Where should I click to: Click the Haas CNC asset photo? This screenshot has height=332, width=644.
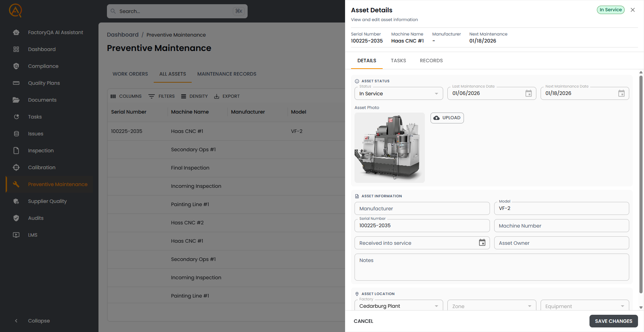click(389, 147)
